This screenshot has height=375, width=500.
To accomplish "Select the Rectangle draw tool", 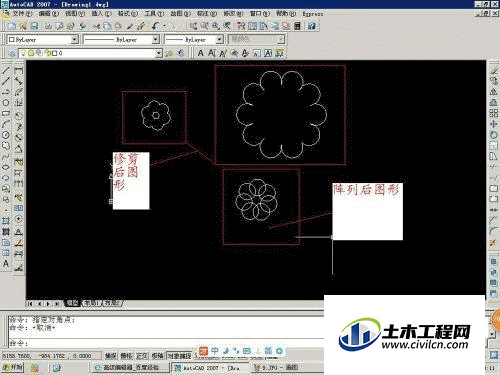I will [6, 113].
